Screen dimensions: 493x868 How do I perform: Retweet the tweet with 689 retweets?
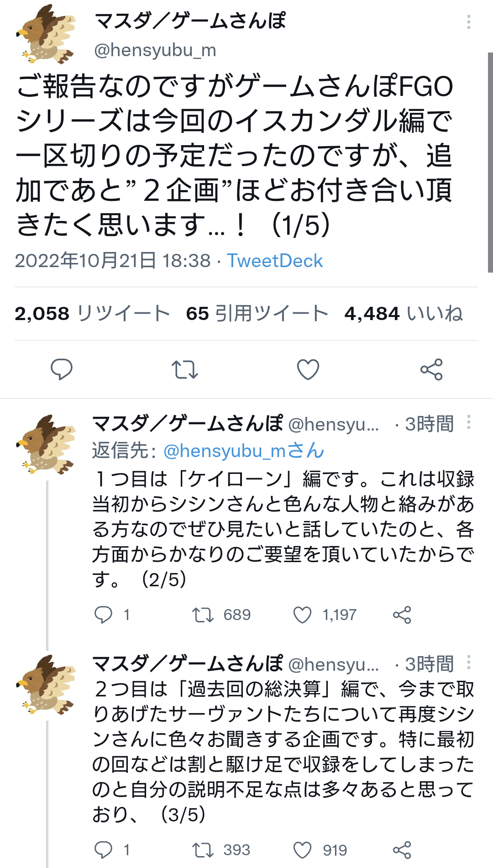pyautogui.click(x=203, y=615)
